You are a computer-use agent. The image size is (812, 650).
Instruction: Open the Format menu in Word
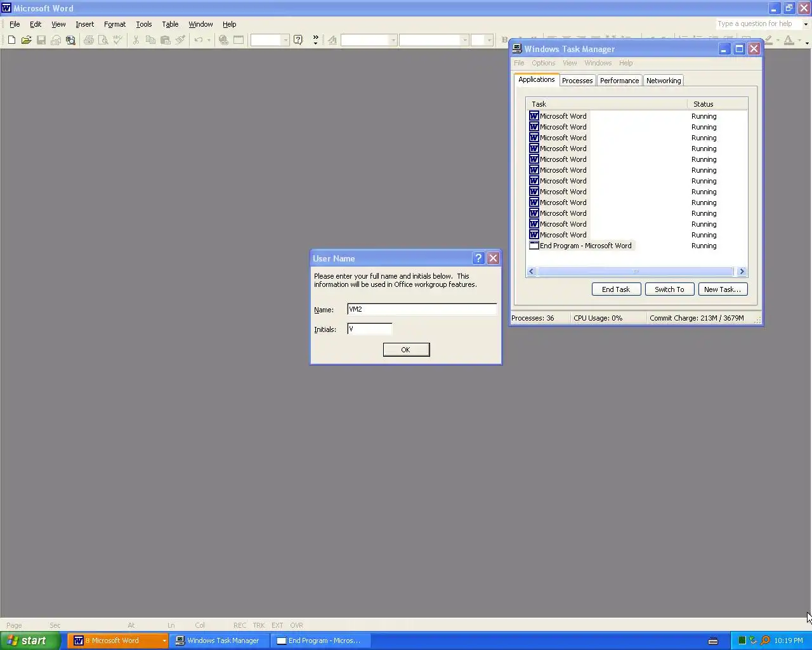tap(115, 24)
